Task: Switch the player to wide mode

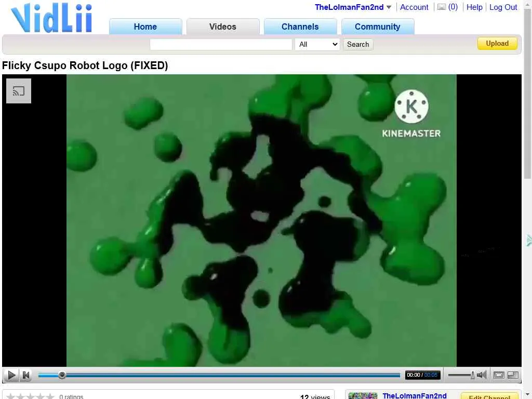Action: (x=498, y=375)
